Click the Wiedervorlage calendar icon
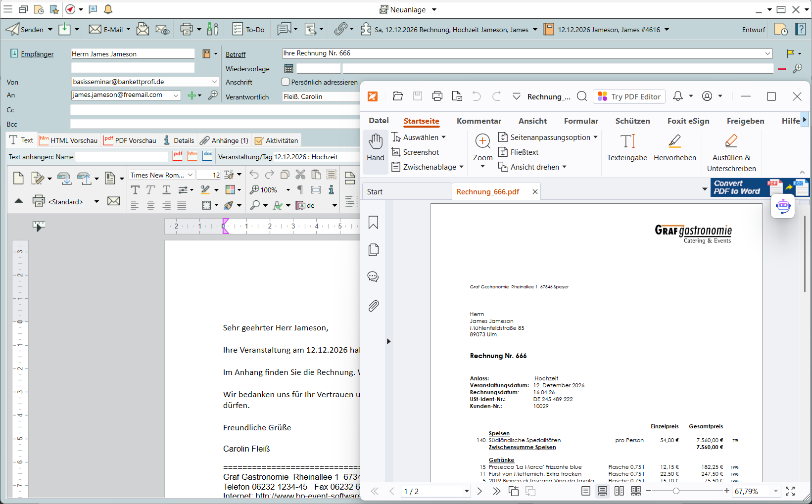 click(288, 68)
